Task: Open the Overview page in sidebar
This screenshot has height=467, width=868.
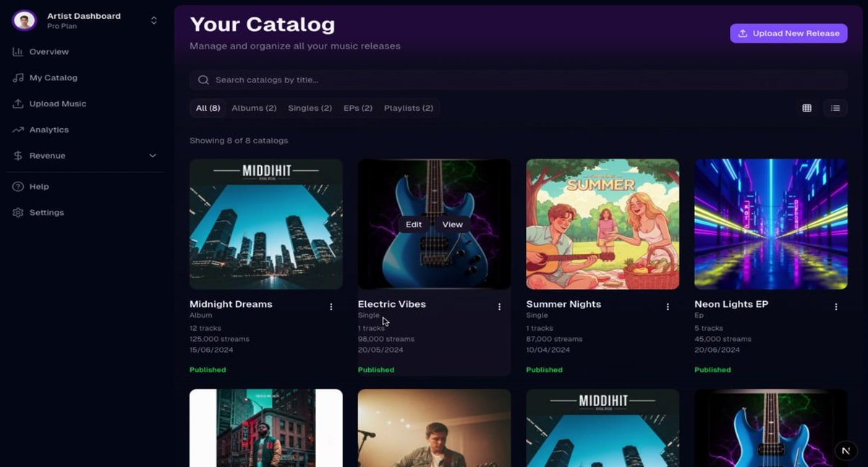Action: click(x=48, y=52)
